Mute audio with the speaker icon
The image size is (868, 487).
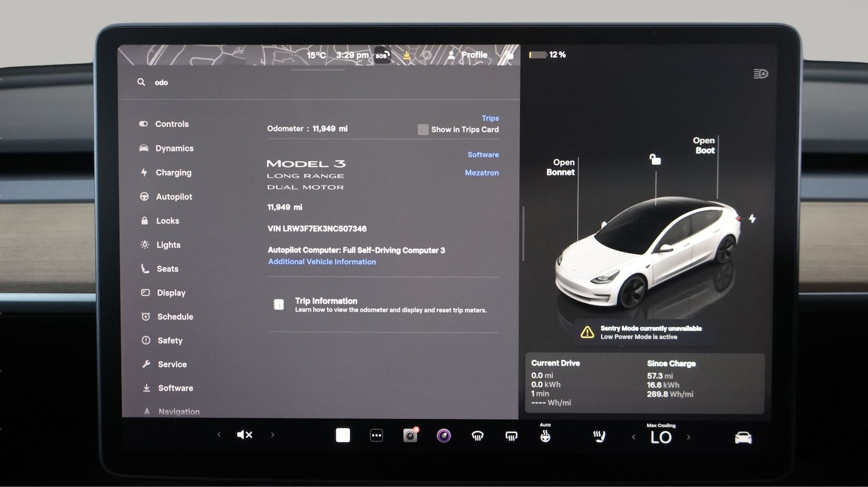pyautogui.click(x=244, y=434)
